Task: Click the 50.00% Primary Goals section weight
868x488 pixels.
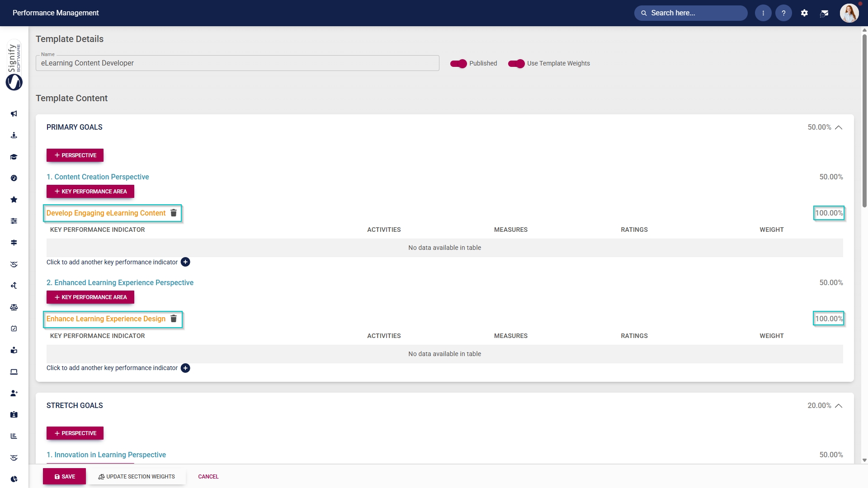Action: [x=819, y=127]
